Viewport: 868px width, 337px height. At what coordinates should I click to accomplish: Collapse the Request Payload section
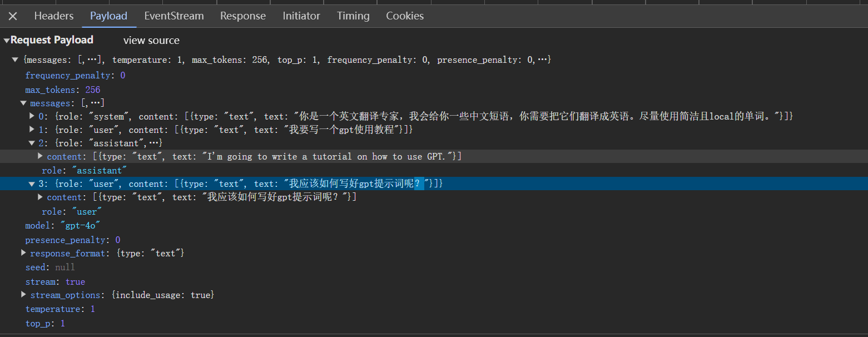(6, 40)
